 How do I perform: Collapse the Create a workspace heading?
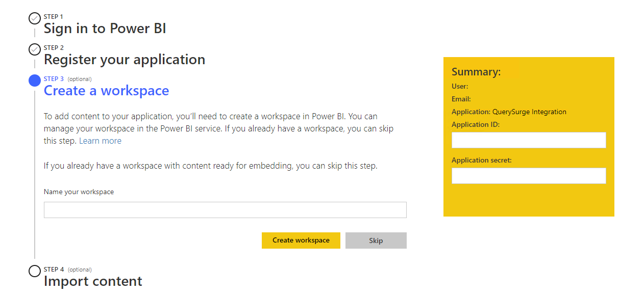tap(106, 91)
